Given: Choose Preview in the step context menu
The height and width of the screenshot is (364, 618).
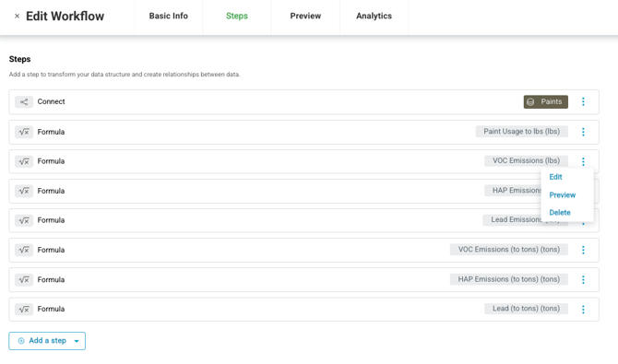Looking at the screenshot, I should (562, 195).
